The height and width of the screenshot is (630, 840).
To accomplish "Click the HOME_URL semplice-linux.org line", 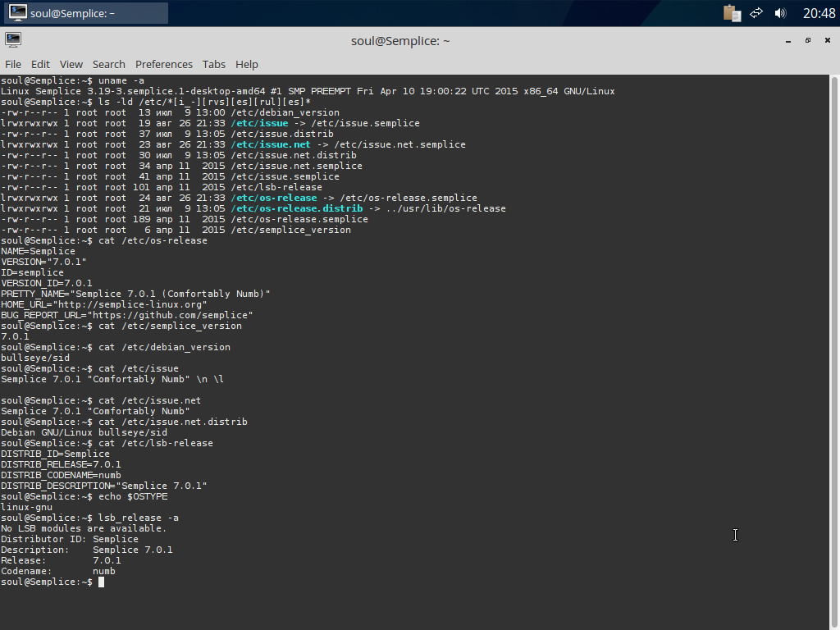I will 104,304.
